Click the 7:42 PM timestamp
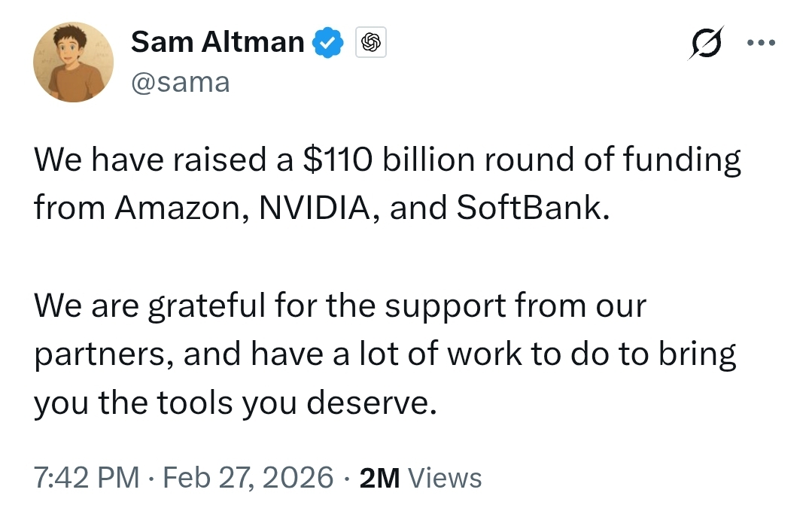The width and height of the screenshot is (812, 523). [87, 478]
